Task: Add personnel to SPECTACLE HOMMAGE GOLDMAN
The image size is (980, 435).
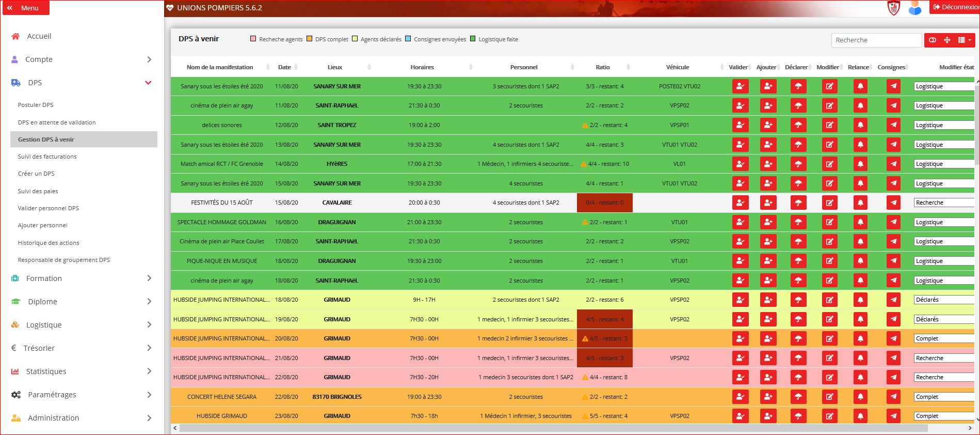Action: [x=768, y=222]
